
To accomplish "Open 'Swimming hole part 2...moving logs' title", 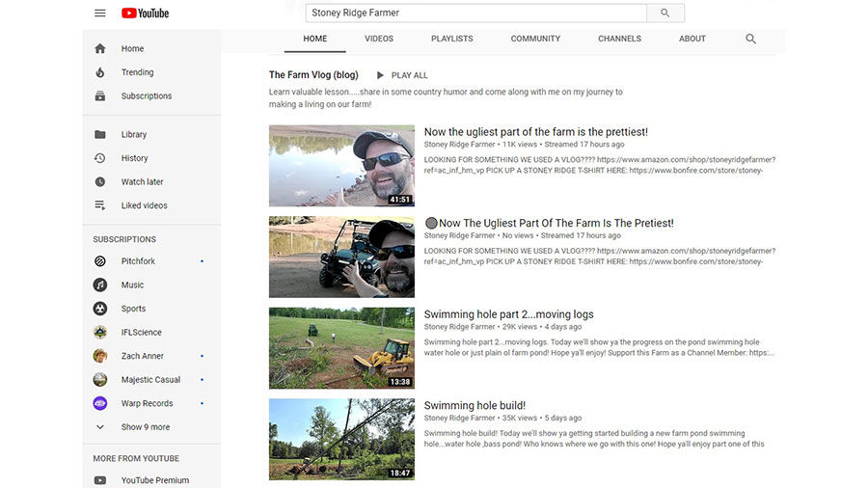I will tap(508, 314).
